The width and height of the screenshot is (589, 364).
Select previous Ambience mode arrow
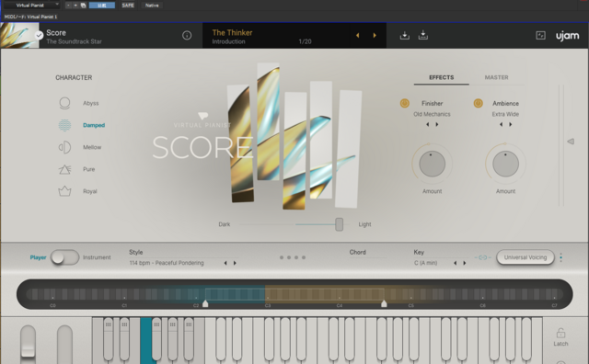point(501,124)
